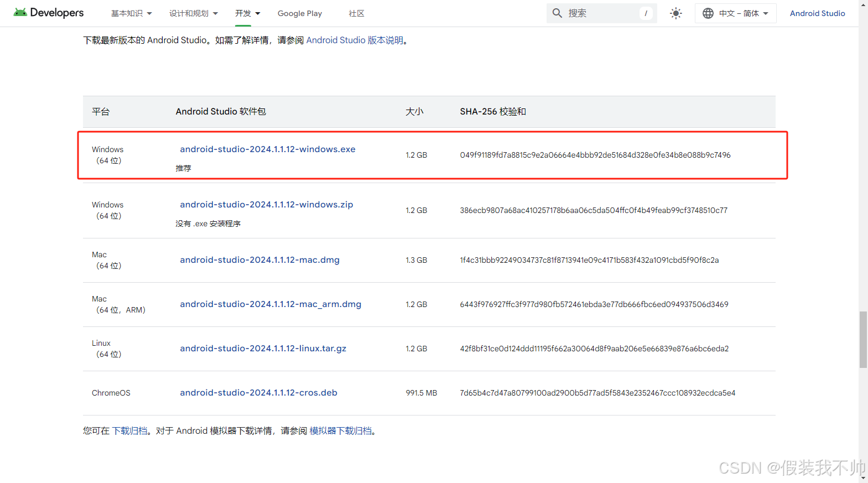Expand the 设计和规划 dropdown menu
The width and height of the screenshot is (868, 483).
click(194, 13)
